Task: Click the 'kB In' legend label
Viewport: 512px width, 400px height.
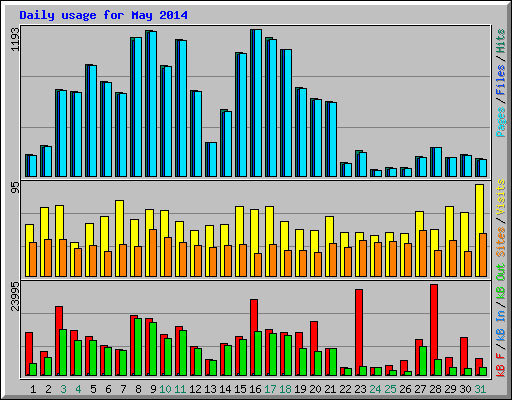Action: point(501,326)
